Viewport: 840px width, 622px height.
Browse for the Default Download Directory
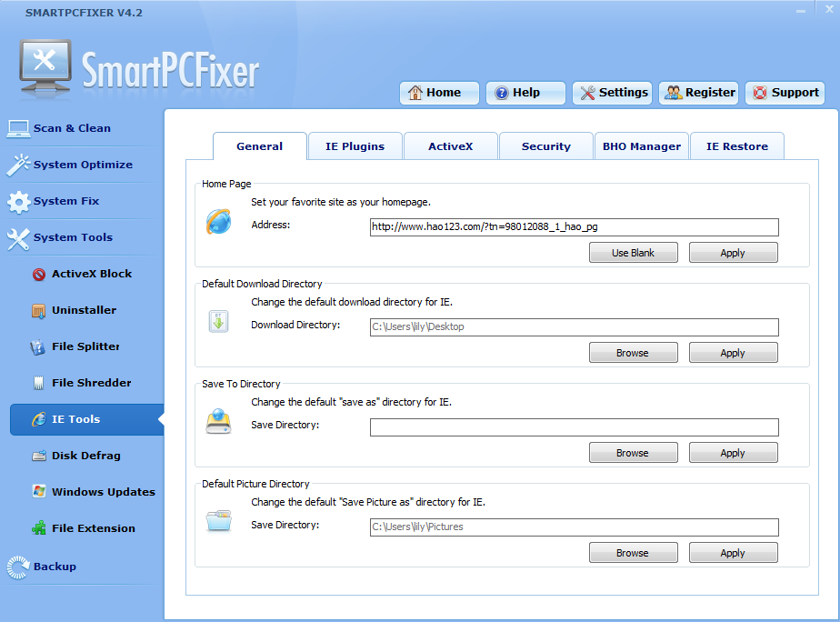click(x=633, y=353)
